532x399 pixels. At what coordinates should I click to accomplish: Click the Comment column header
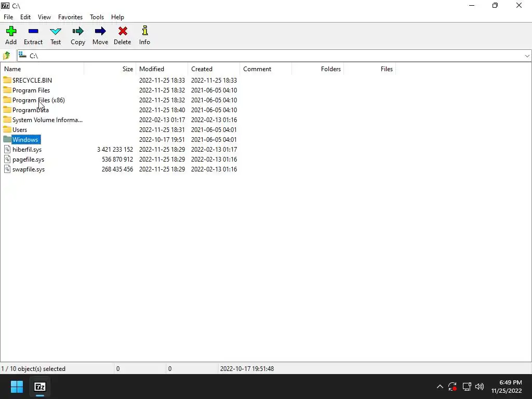(265, 69)
